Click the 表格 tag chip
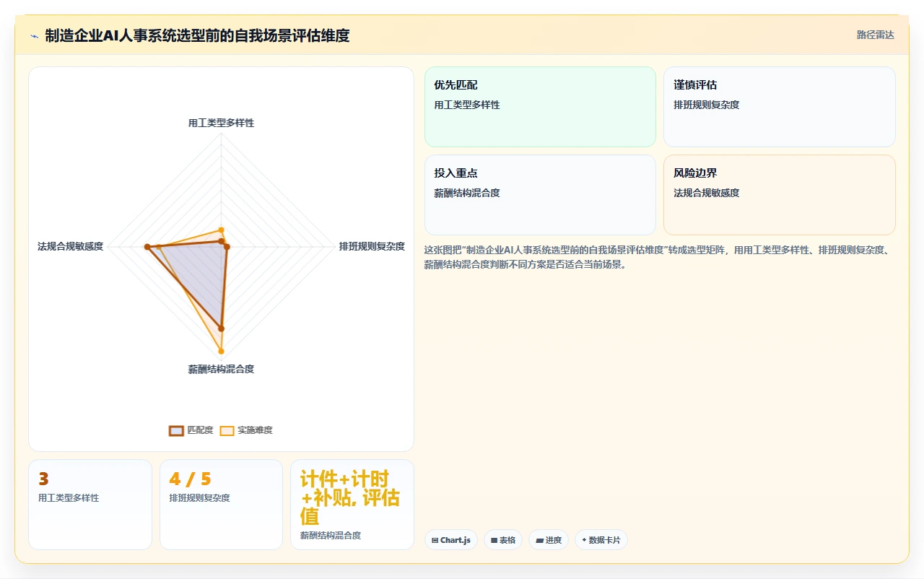This screenshot has width=924, height=579. pos(503,540)
